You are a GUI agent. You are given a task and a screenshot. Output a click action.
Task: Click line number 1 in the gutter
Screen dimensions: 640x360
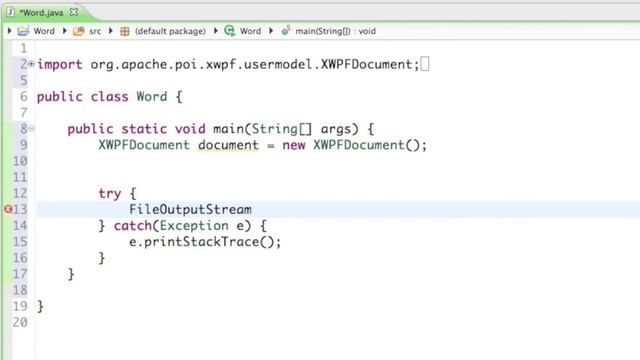point(24,48)
